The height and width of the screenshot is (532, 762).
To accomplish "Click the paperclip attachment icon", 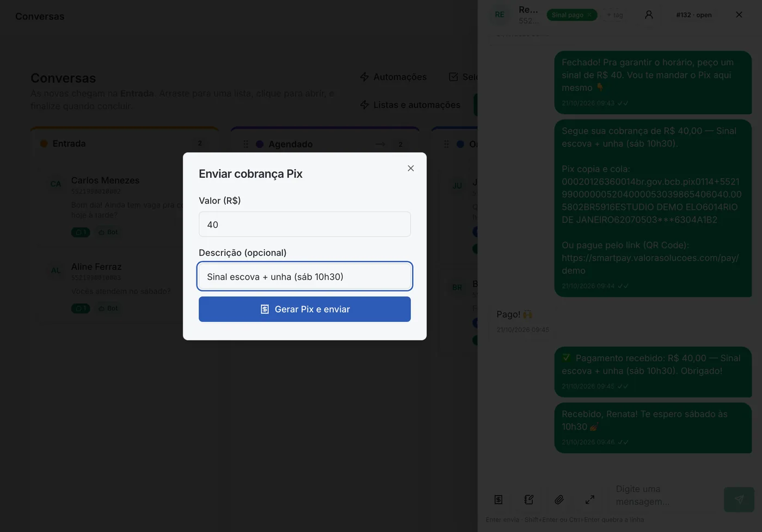I will [x=560, y=499].
